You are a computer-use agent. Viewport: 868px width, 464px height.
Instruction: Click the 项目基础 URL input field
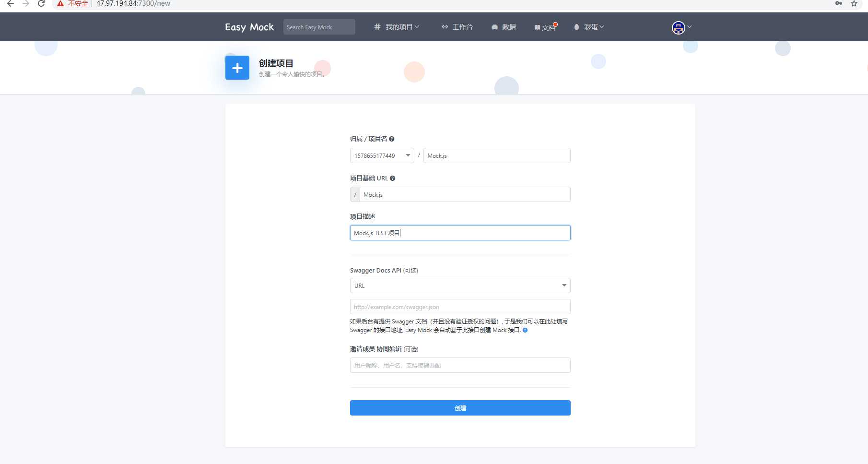465,194
